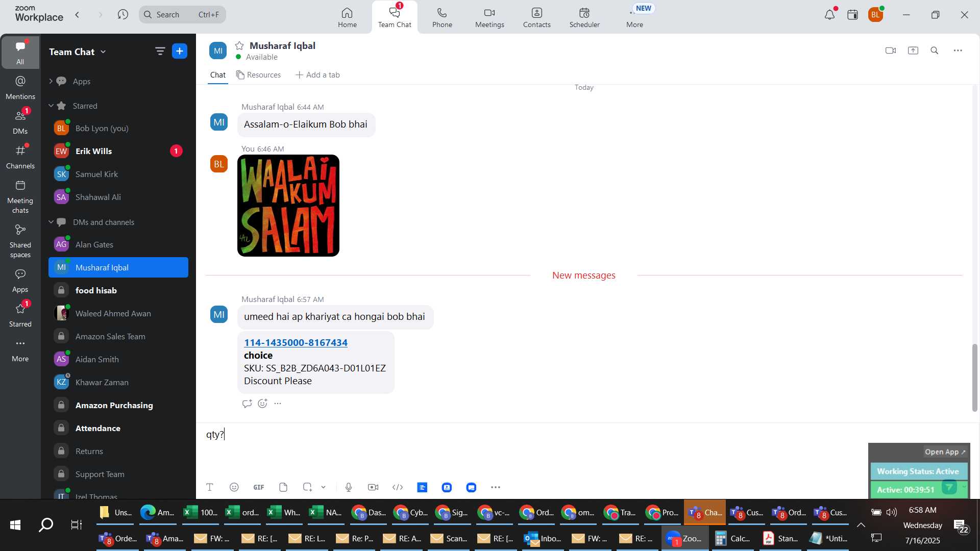Image resolution: width=980 pixels, height=551 pixels.
Task: Start a video call with Musharaf
Action: tap(891, 51)
